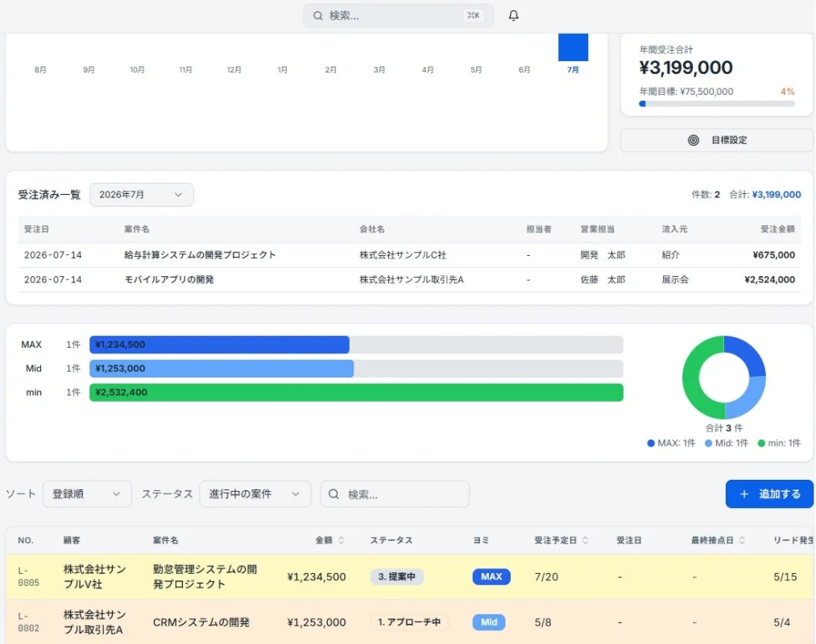Viewport: 816px width, 644px height.
Task: Click ヨミ column header
Action: [x=481, y=540]
